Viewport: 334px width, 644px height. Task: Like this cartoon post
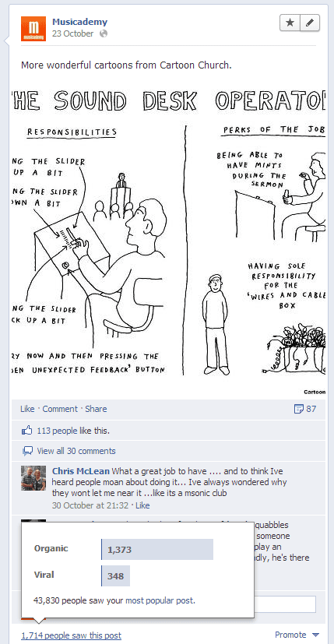click(x=27, y=409)
